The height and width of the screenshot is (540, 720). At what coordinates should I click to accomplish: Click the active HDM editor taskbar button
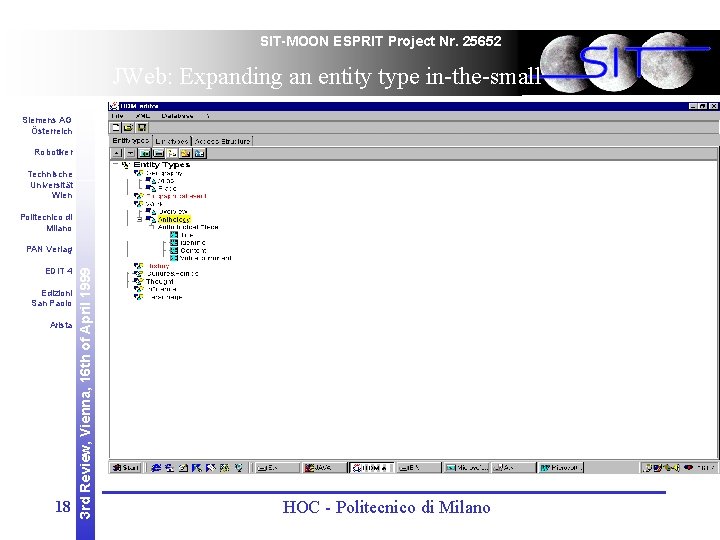pyautogui.click(x=371, y=467)
